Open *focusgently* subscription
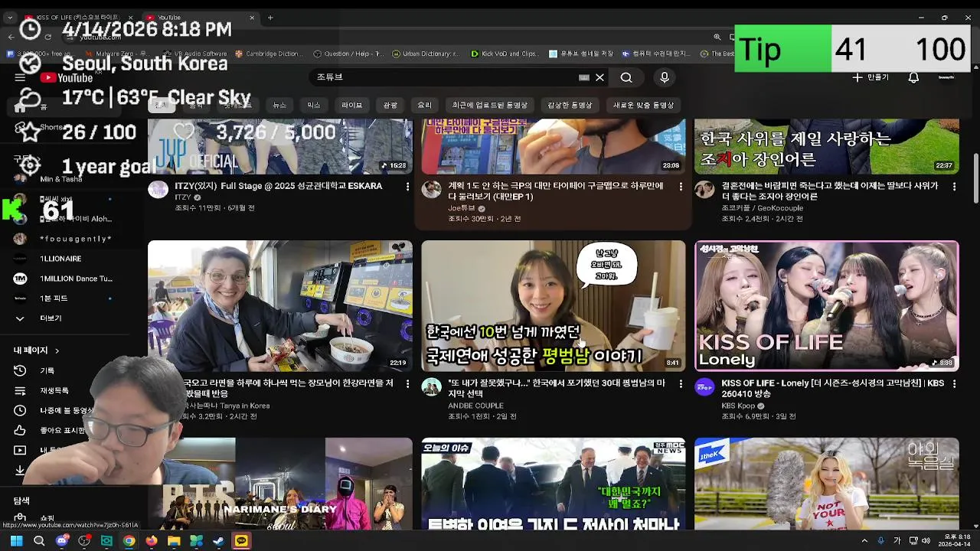 [75, 239]
